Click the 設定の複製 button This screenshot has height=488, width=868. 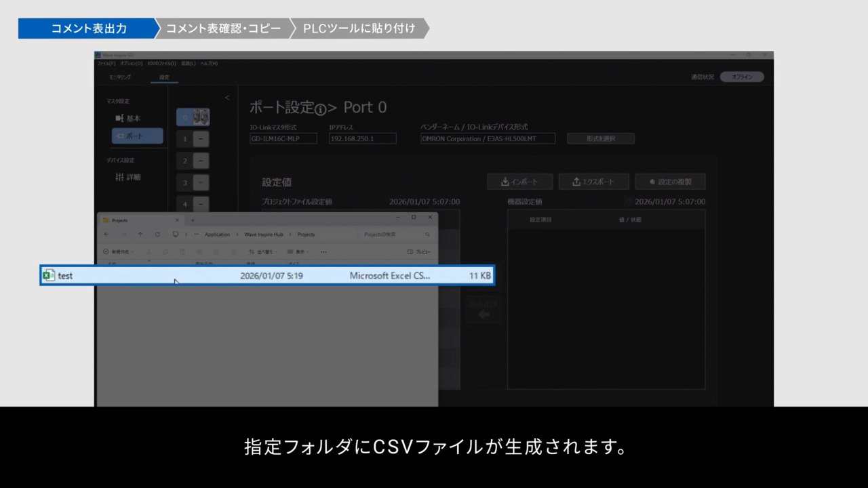click(x=670, y=182)
